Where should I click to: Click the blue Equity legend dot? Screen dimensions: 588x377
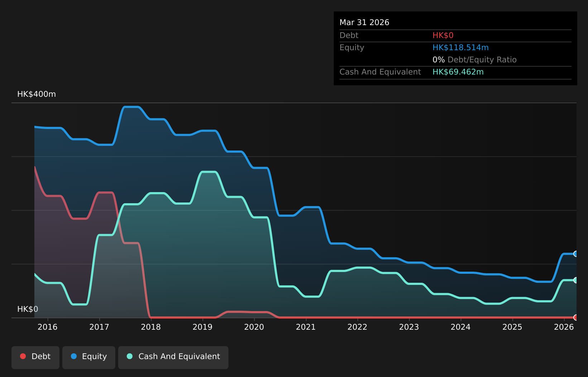[74, 356]
